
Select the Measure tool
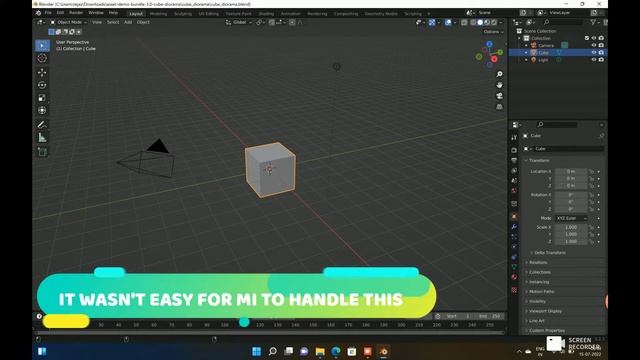pyautogui.click(x=42, y=138)
